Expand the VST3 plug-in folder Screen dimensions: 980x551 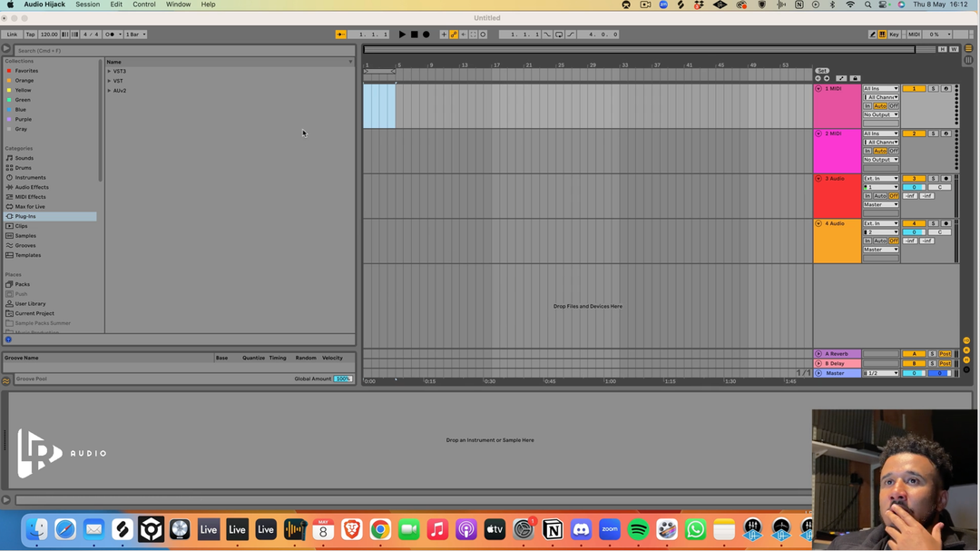(109, 71)
